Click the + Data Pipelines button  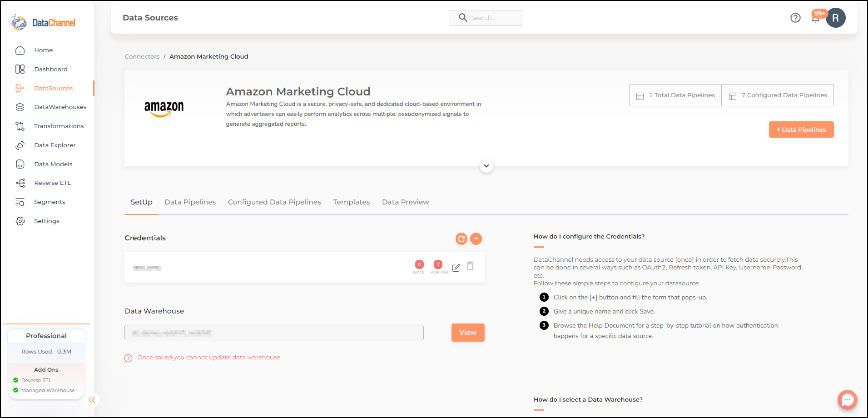click(x=801, y=129)
